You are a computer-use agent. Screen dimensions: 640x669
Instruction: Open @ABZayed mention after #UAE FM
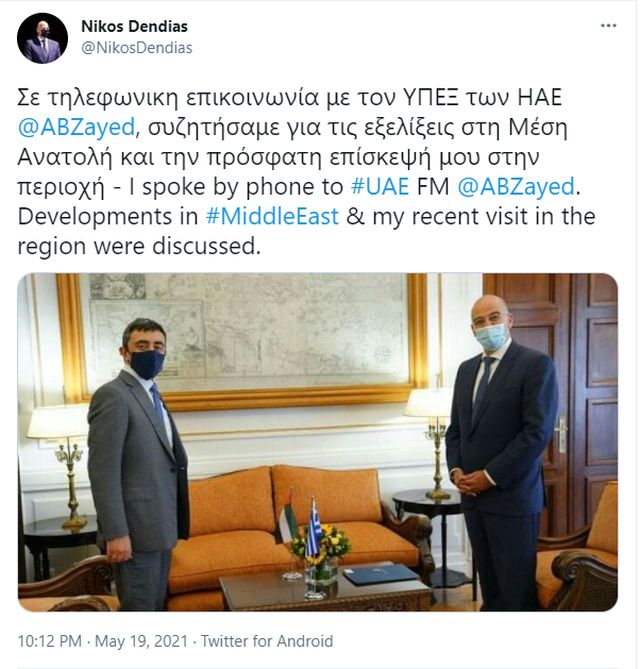[x=516, y=187]
